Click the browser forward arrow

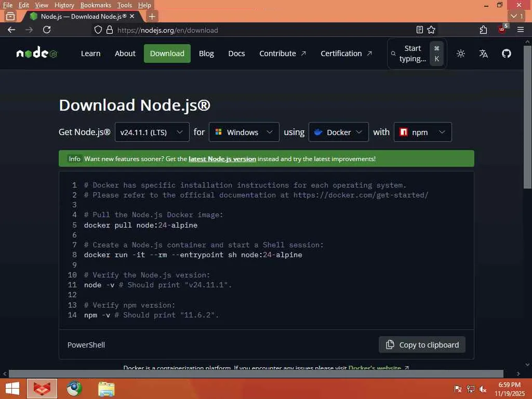29,30
